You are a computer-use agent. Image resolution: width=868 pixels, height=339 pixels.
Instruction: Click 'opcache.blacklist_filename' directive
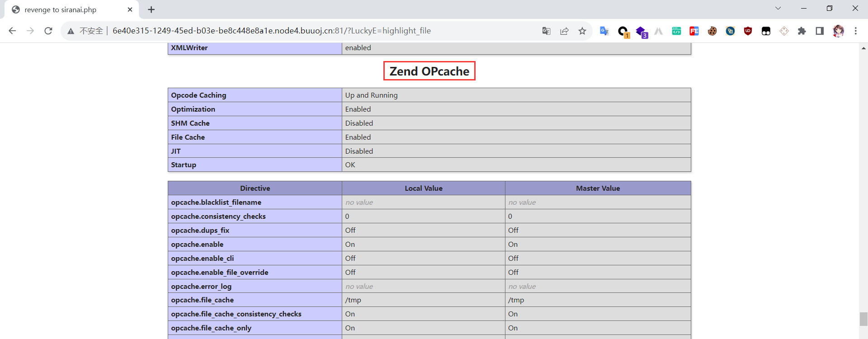216,202
